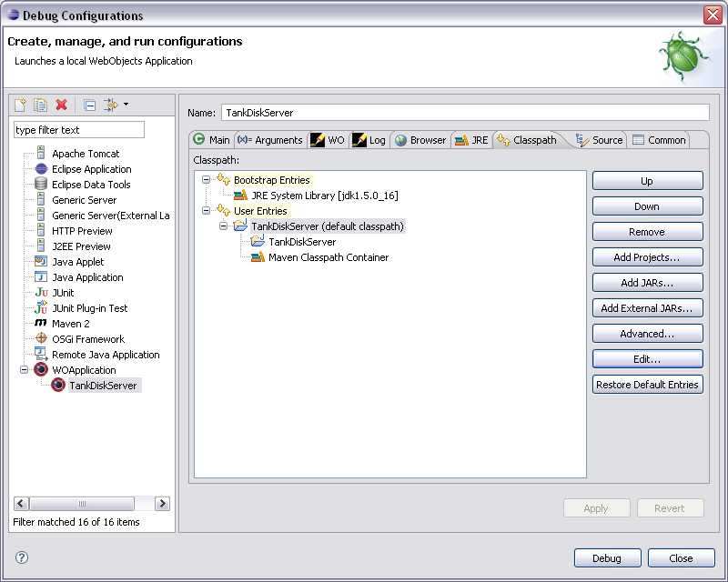Click Restore Default Entries
The image size is (728, 582).
[647, 385]
